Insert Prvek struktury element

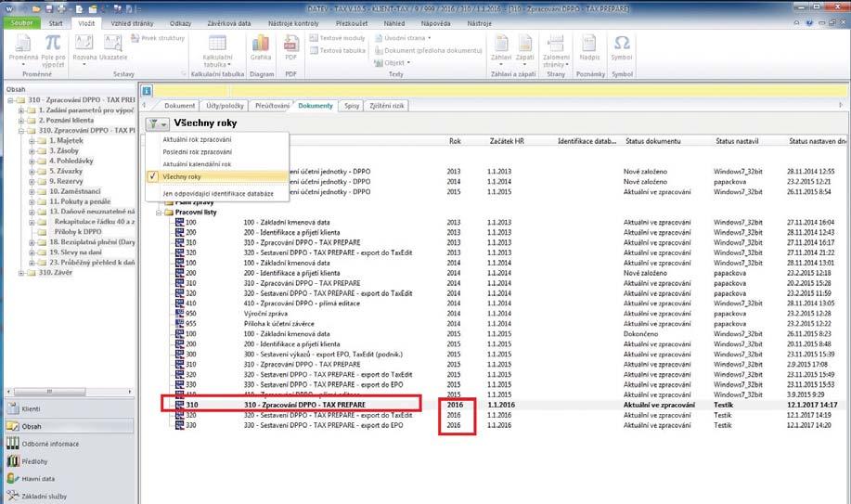click(158, 38)
